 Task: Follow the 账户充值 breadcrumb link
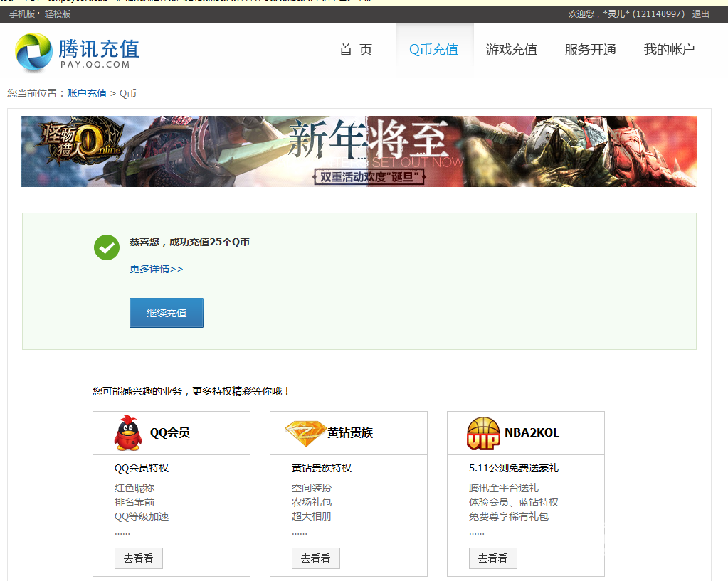(x=87, y=93)
